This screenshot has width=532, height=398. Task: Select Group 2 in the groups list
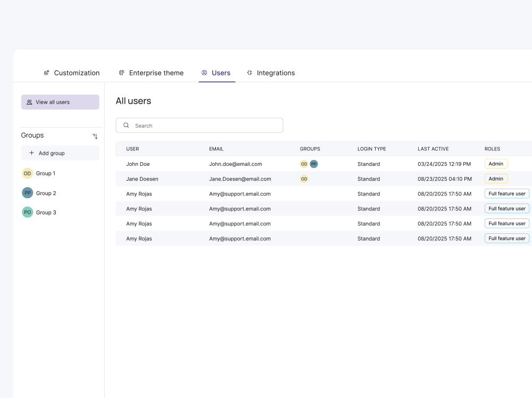(39, 193)
